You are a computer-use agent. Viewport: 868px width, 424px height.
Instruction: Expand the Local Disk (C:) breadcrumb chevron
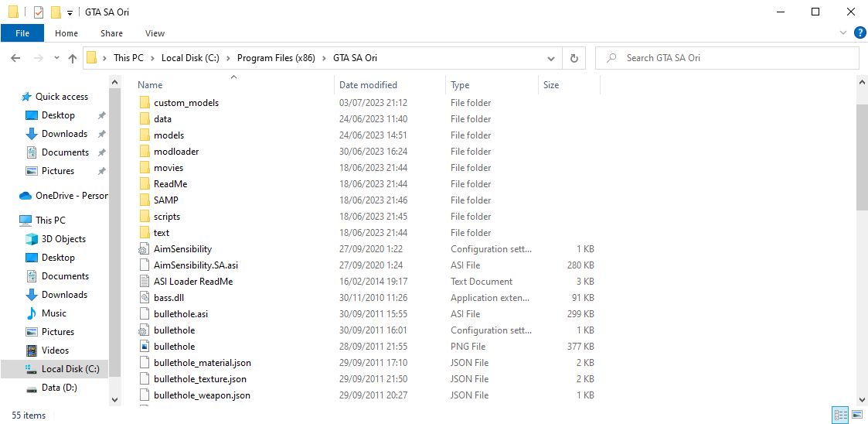(227, 57)
